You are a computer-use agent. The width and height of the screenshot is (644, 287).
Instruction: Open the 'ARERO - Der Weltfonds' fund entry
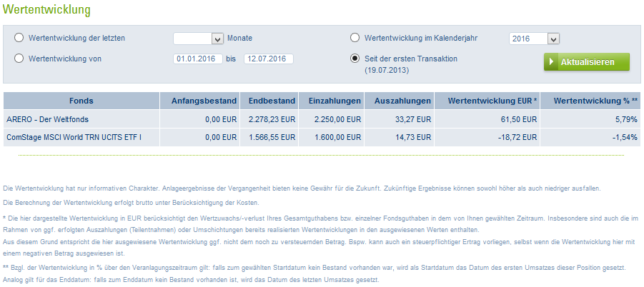point(47,119)
